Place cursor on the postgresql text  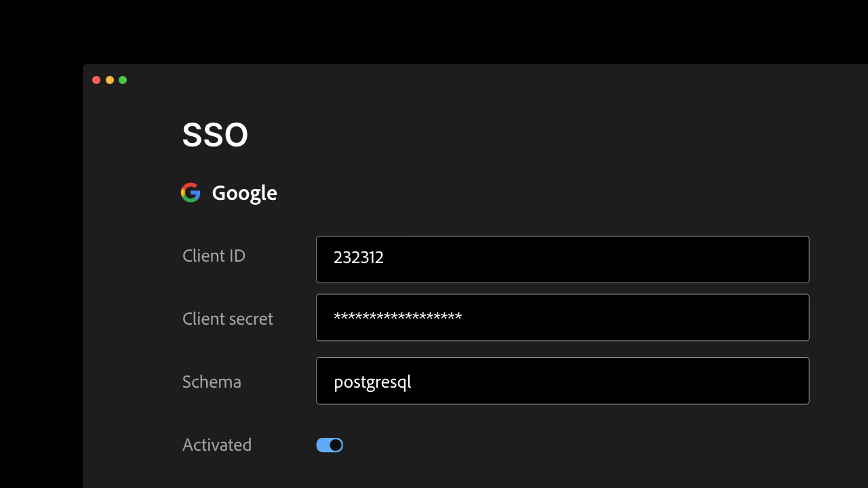click(372, 382)
